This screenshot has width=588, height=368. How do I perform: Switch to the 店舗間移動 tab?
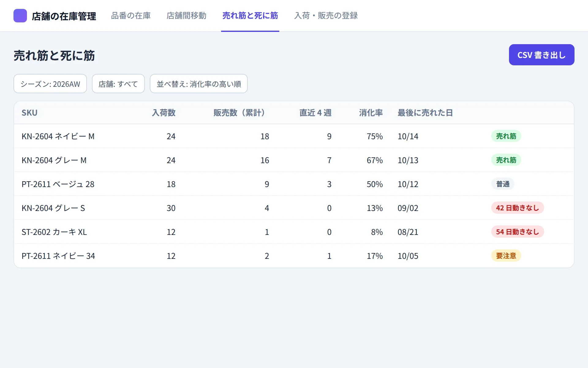pos(187,16)
